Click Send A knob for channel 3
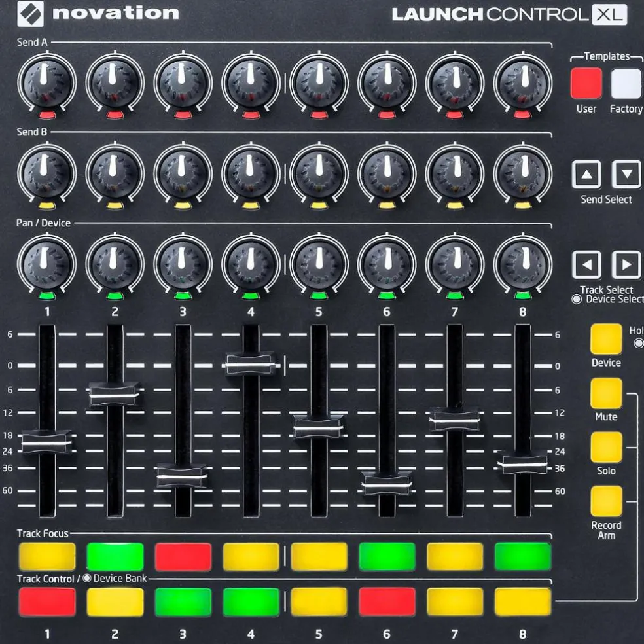The height and width of the screenshot is (644, 644). coord(183,83)
